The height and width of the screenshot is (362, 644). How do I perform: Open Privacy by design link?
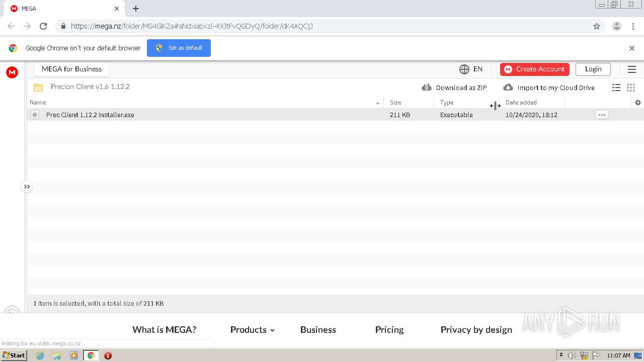point(476,330)
